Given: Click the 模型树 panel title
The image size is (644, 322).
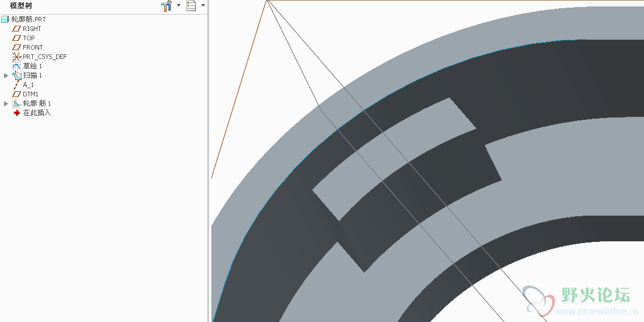Looking at the screenshot, I should point(21,6).
